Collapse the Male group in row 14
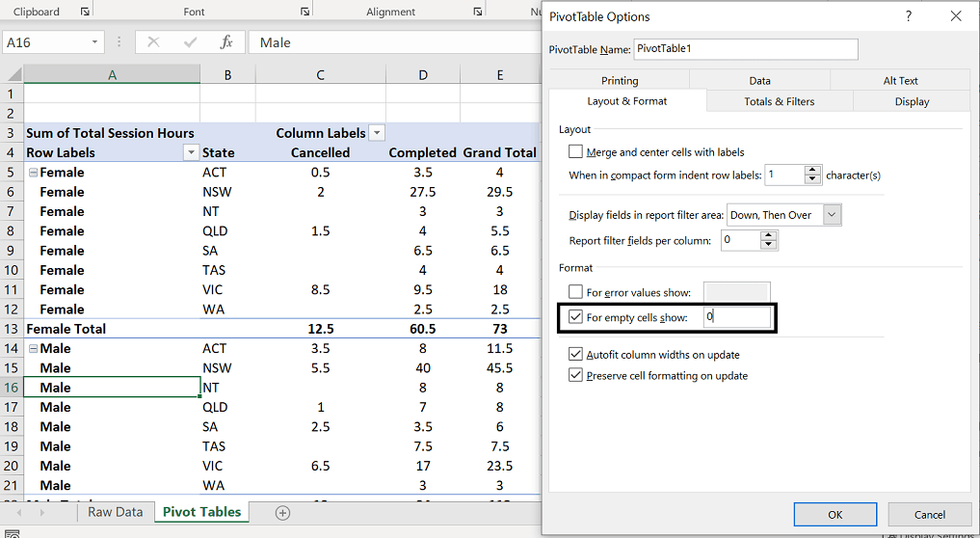The image size is (980, 538). pos(33,348)
